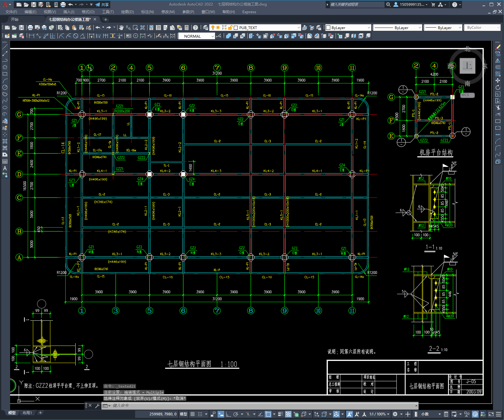Close the 七层钢结构办公楼施工图 drawing tab
504x420 pixels.
(95, 19)
